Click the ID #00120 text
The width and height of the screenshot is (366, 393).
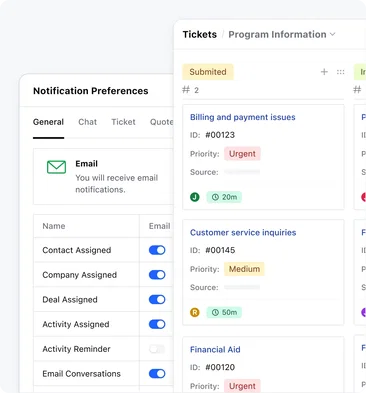[x=212, y=367]
